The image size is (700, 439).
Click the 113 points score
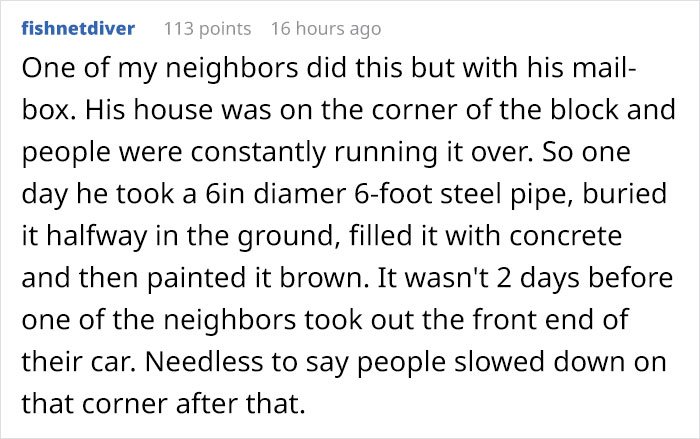tap(208, 29)
